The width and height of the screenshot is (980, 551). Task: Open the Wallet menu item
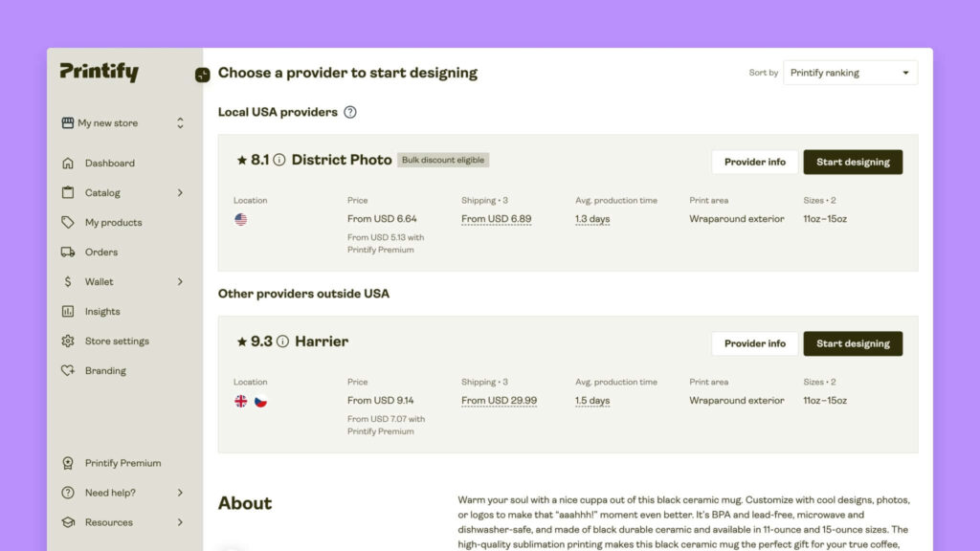tap(100, 282)
